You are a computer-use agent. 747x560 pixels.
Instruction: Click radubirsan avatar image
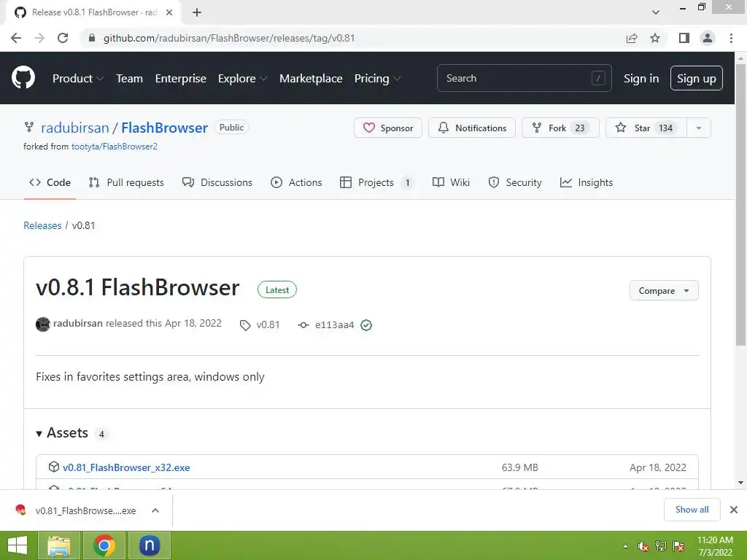[43, 324]
